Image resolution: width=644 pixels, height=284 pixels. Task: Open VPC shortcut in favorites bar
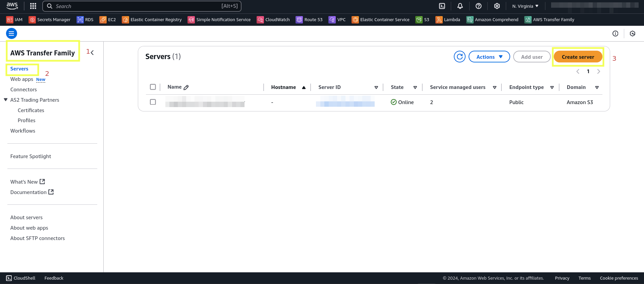[337, 20]
